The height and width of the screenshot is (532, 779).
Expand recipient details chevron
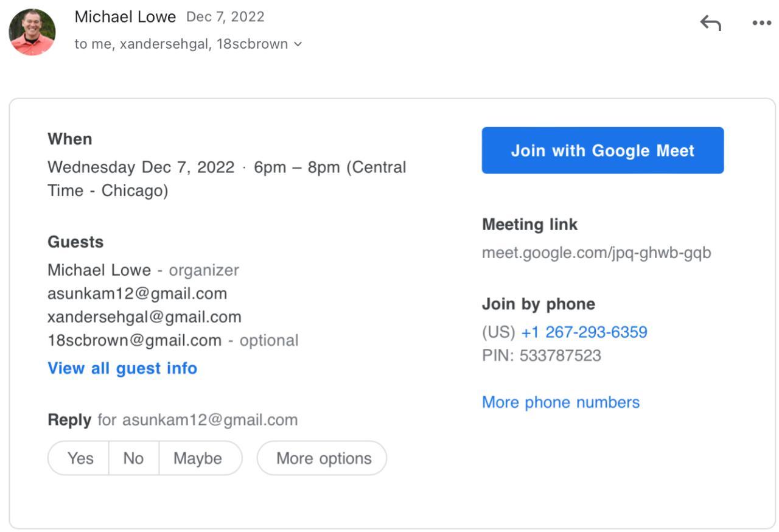[298, 44]
